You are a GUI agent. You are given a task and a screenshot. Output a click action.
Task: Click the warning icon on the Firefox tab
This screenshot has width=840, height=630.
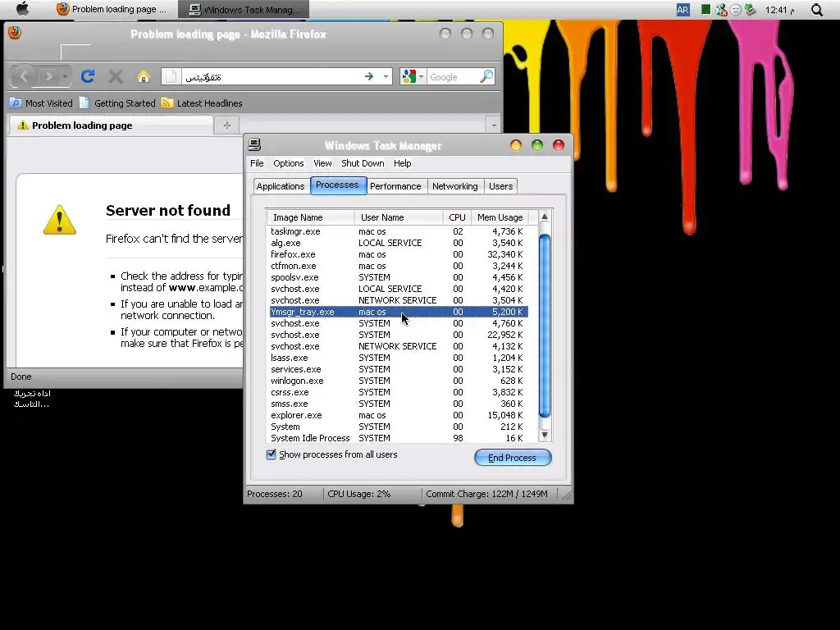pyautogui.click(x=22, y=126)
